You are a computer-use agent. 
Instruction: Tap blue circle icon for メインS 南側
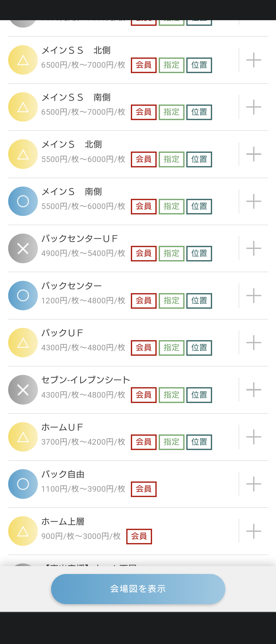[23, 201]
